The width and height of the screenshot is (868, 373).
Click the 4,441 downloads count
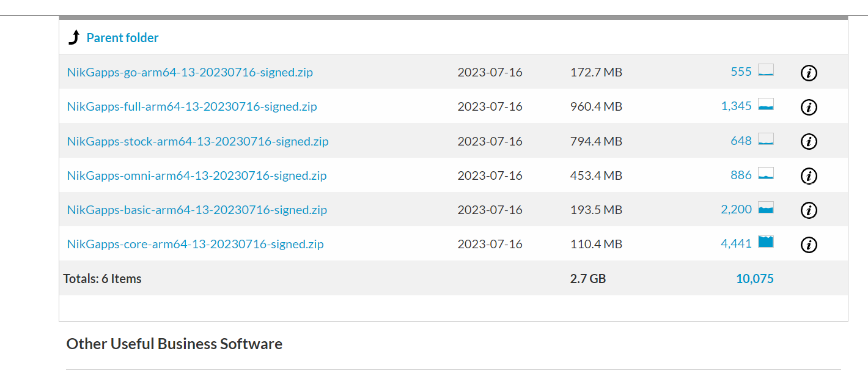736,243
